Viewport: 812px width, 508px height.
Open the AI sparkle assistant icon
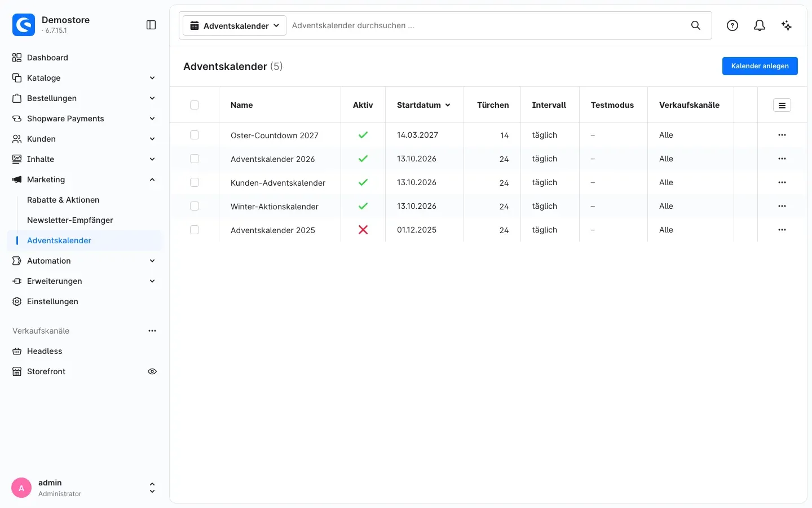787,25
